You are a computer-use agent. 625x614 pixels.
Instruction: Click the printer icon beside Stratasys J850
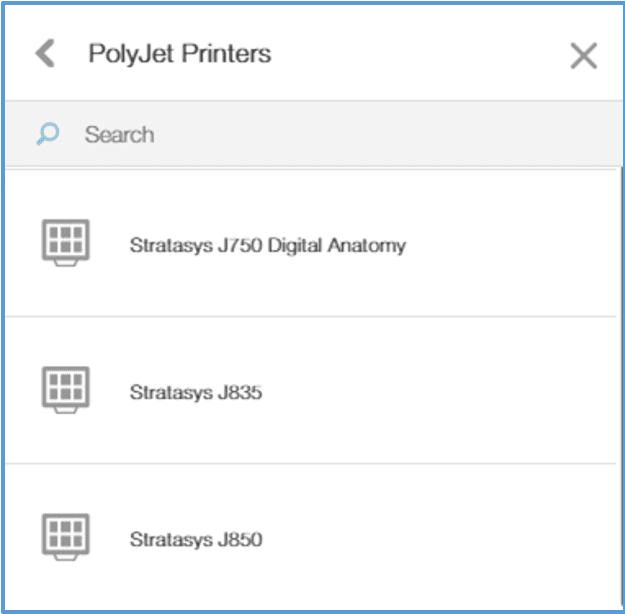66,537
